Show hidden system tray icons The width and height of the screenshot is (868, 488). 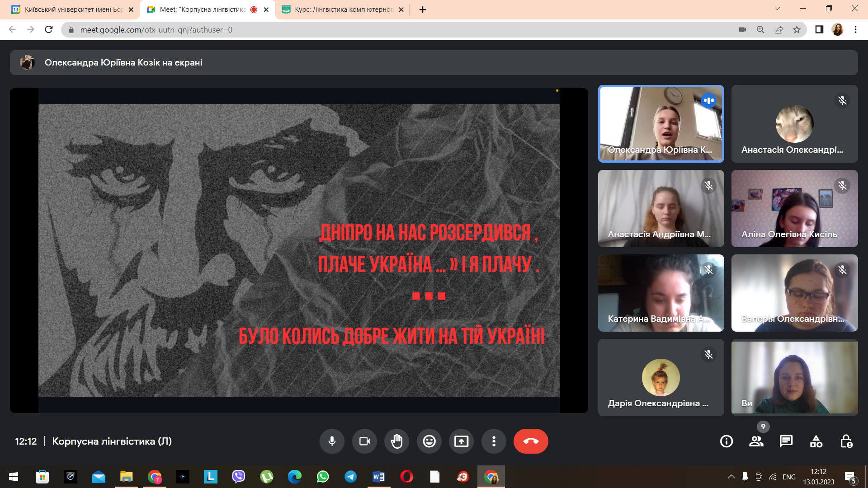pyautogui.click(x=731, y=477)
